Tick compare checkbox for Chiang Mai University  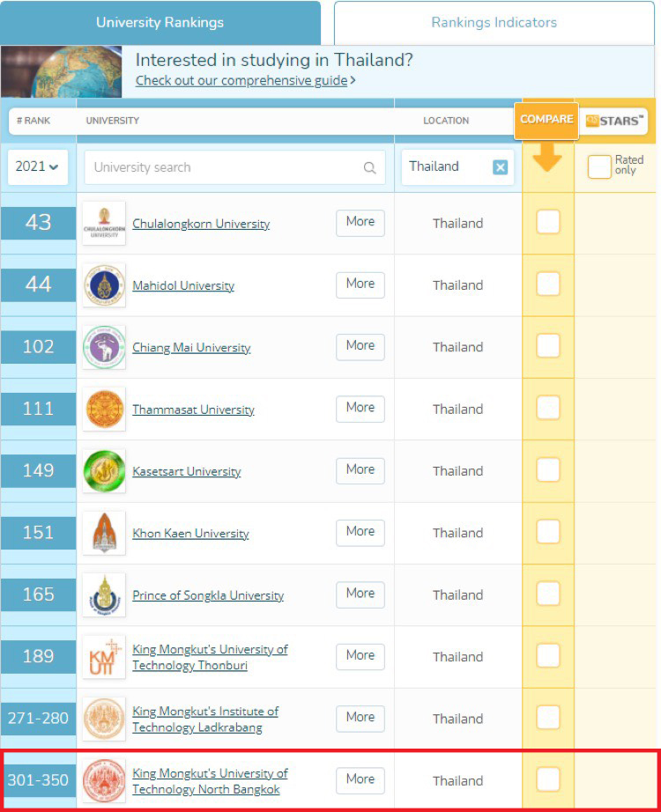(548, 346)
